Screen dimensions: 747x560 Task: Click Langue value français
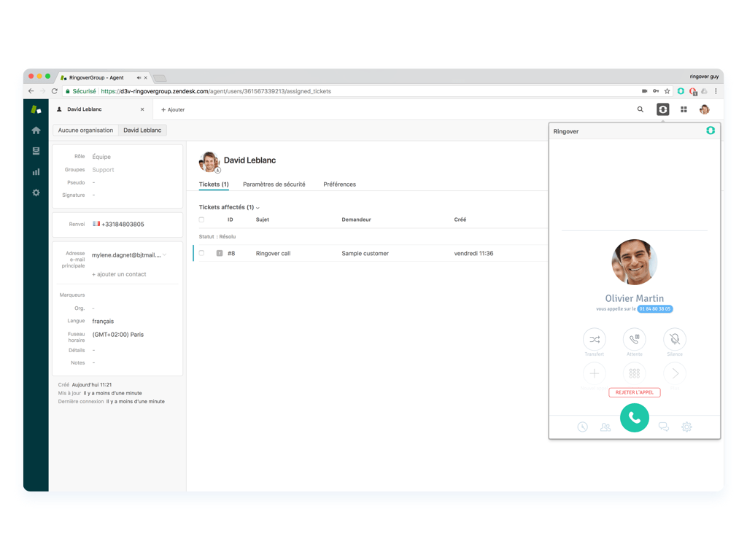point(103,322)
